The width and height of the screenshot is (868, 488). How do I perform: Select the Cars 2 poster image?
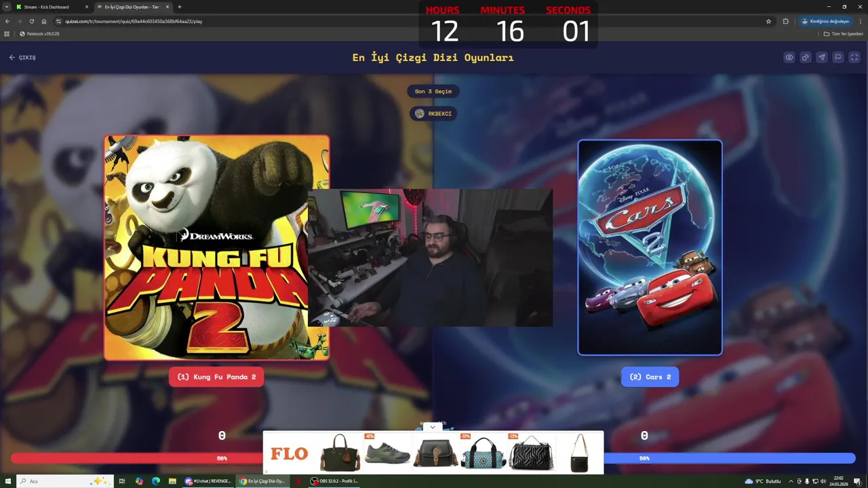click(650, 247)
